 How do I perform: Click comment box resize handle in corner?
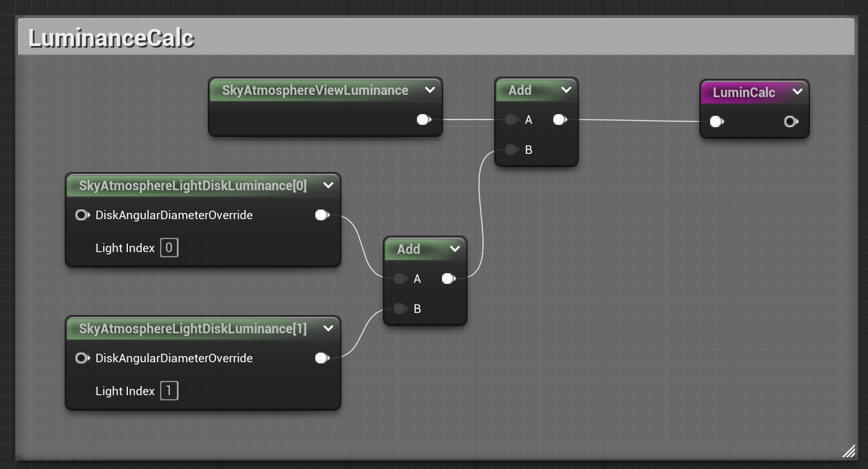coord(849,451)
